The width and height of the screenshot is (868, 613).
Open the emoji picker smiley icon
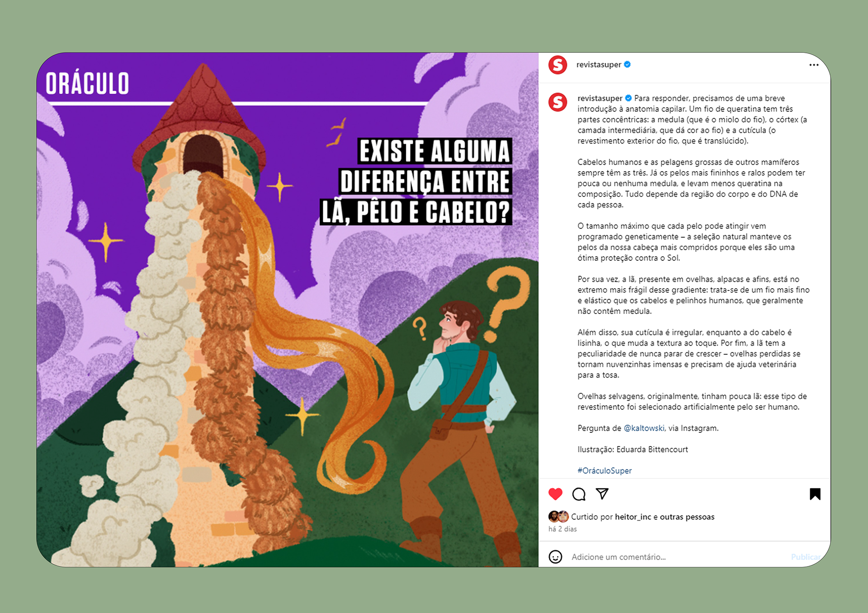coord(555,557)
